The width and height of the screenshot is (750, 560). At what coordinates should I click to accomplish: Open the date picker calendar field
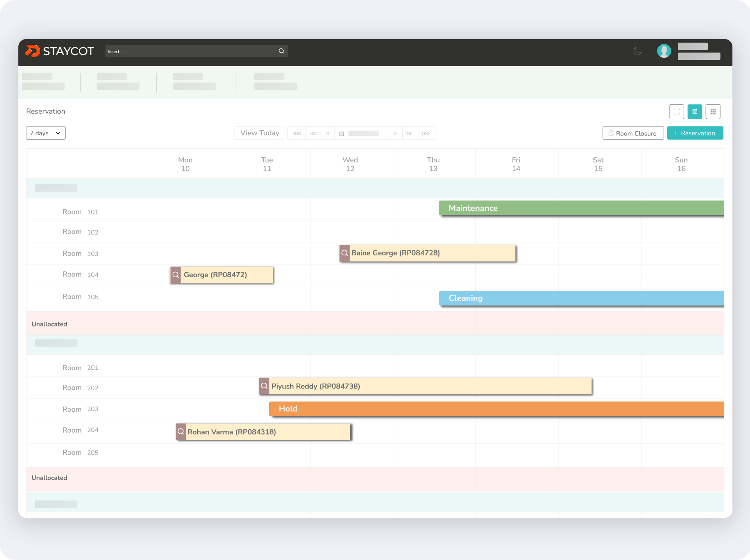(361, 134)
